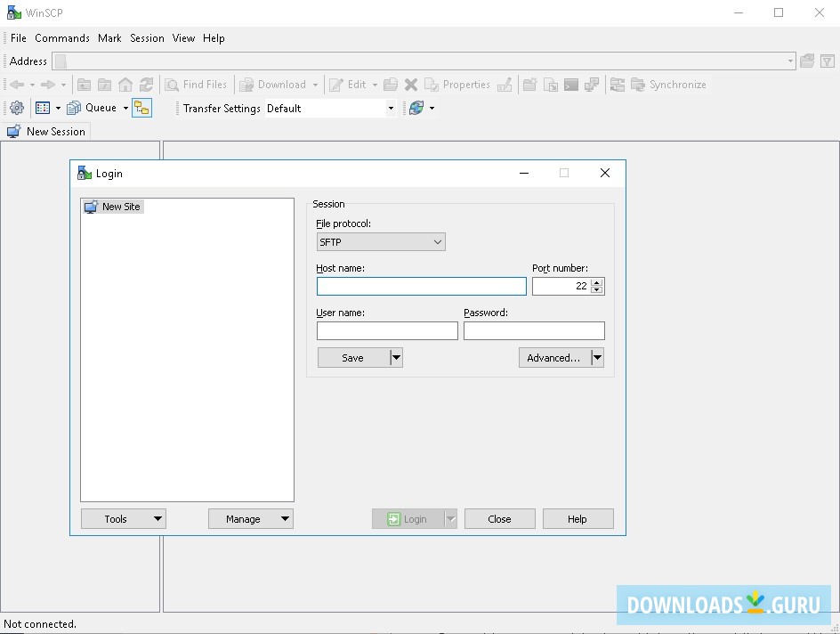Viewport: 840px width, 634px height.
Task: Click the Back navigation arrow icon
Action: click(x=17, y=85)
